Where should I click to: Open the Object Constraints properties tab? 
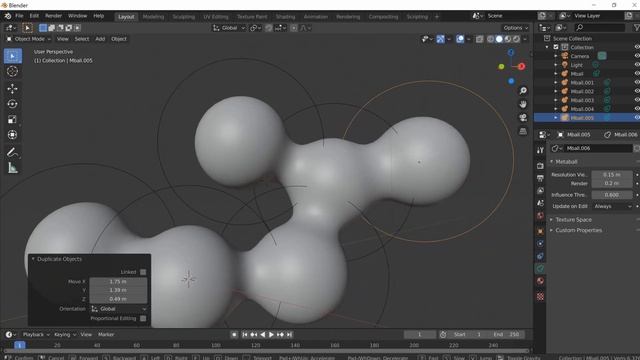540,256
